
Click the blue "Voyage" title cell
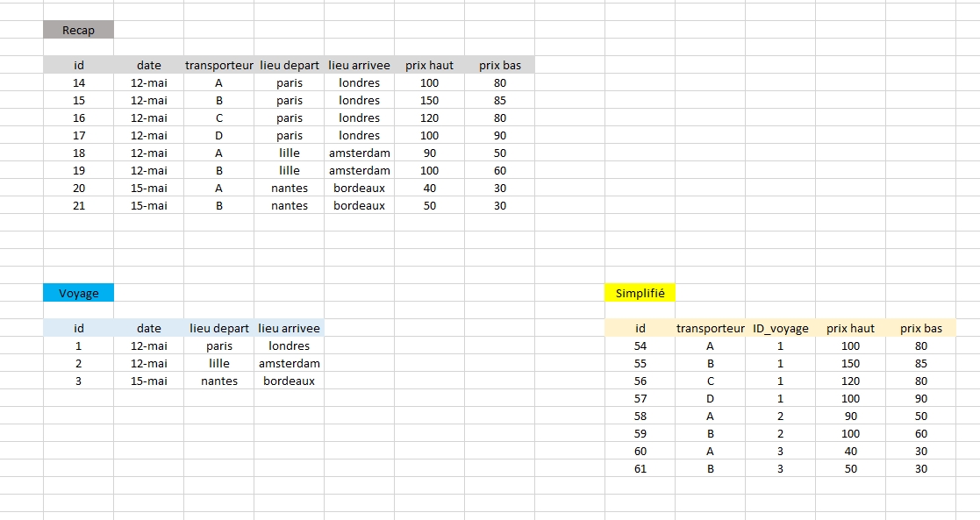coord(77,292)
